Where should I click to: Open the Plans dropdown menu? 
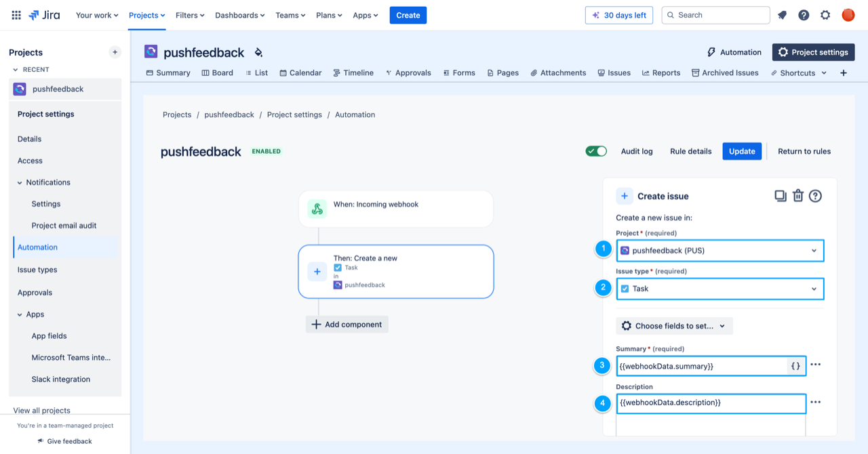(x=329, y=15)
